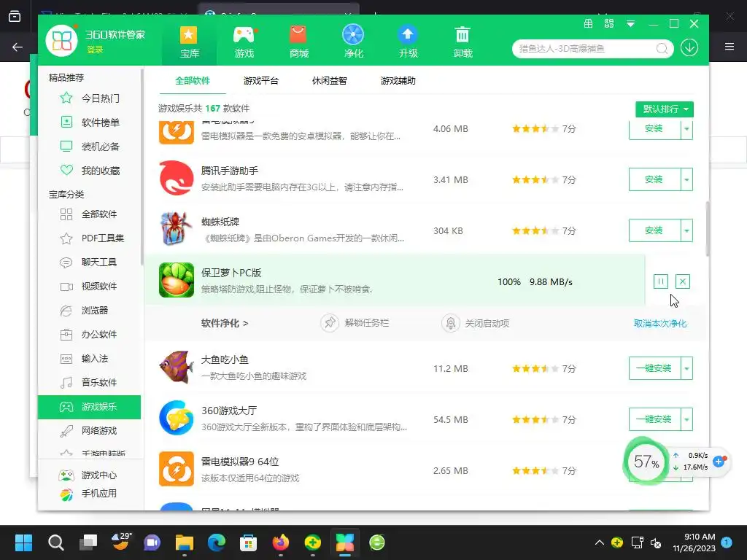Open the 默认排行 sort dropdown
Image resolution: width=747 pixels, height=560 pixels.
[664, 109]
